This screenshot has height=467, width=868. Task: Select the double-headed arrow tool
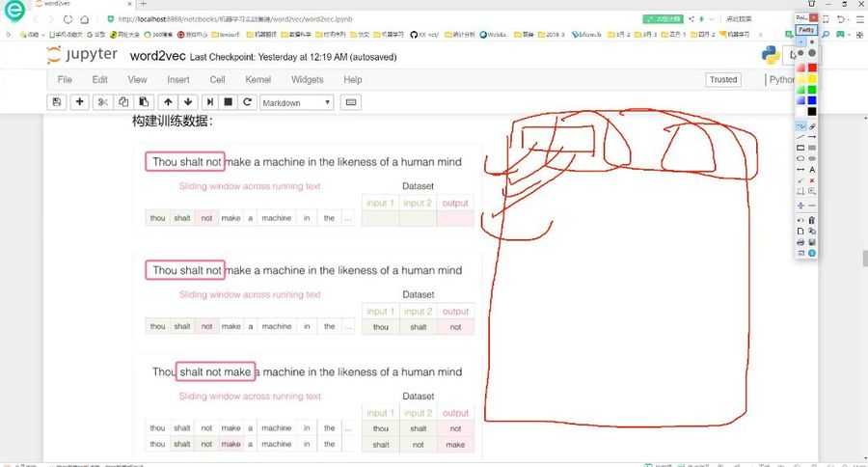click(800, 170)
